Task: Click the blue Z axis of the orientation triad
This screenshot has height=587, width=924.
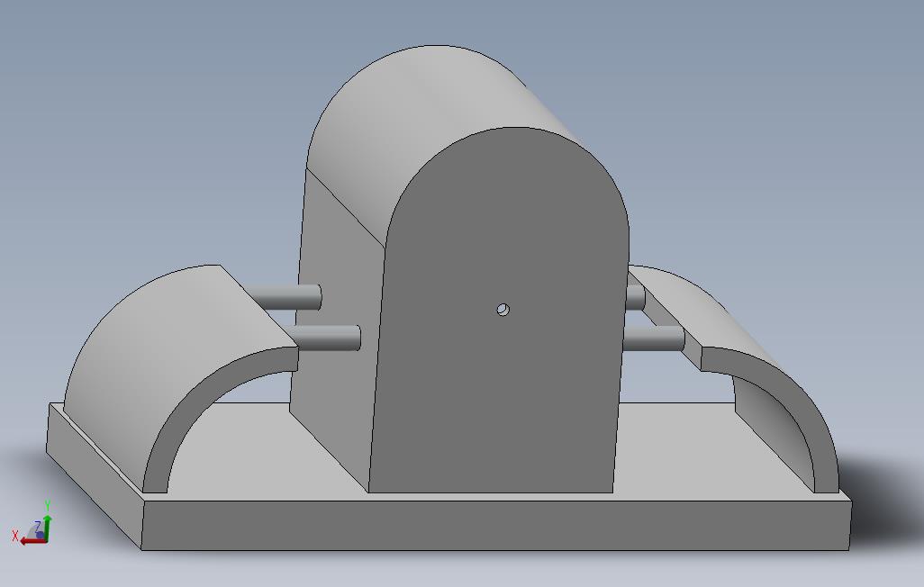Action: click(x=40, y=535)
